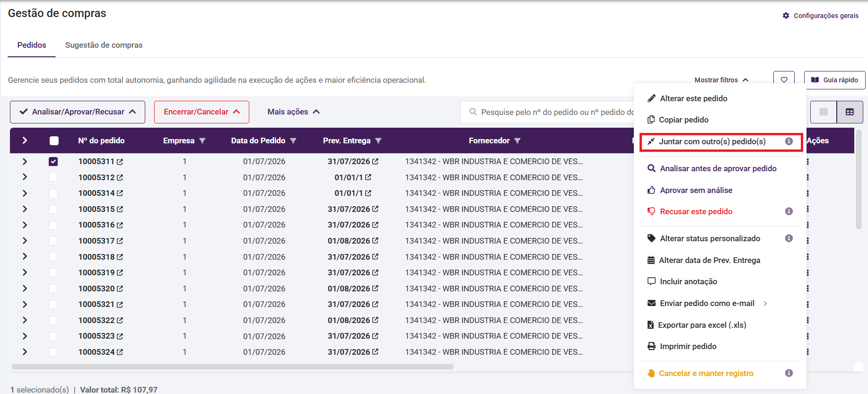Open the Analisar/Aprovar/Recusar dropdown

point(78,112)
